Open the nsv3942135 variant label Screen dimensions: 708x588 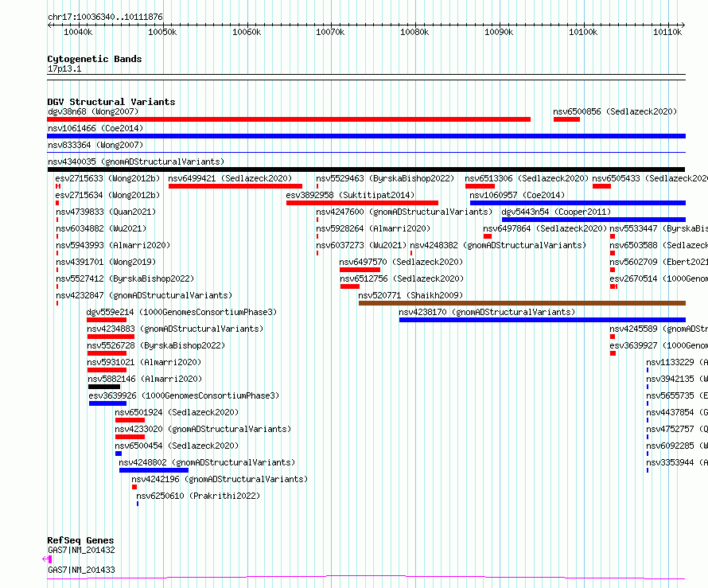(x=677, y=379)
